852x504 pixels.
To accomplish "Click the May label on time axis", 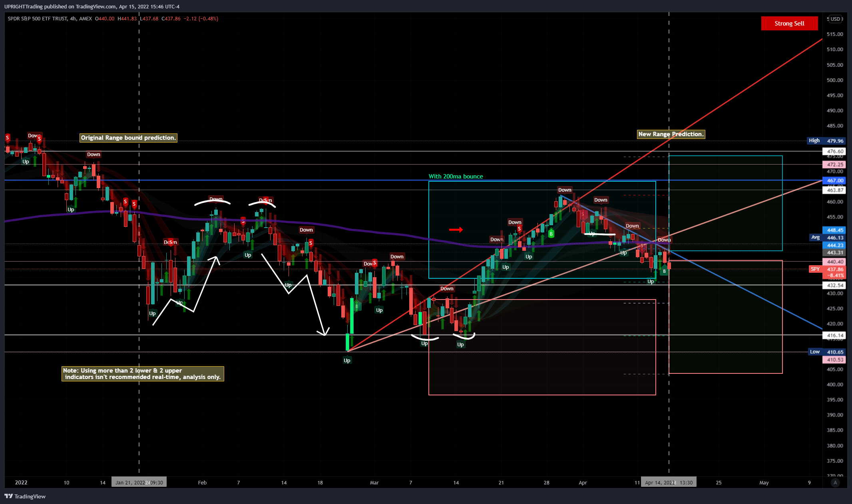I will (x=764, y=482).
